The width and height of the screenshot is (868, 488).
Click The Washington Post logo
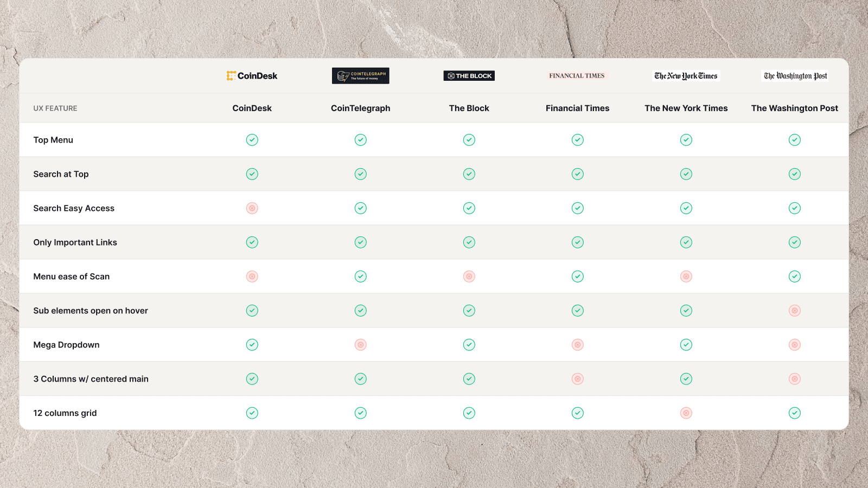[x=795, y=76]
